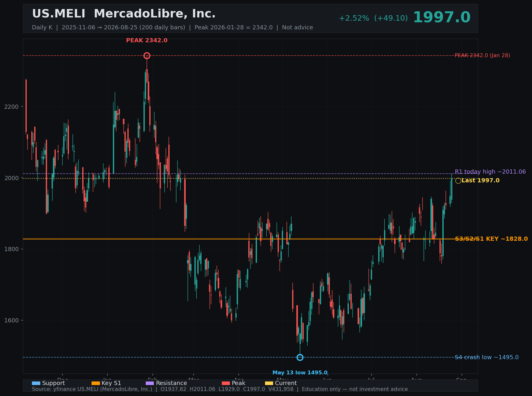Click the blue May 13 low circle marker
The height and width of the screenshot is (396, 532).
click(300, 357)
